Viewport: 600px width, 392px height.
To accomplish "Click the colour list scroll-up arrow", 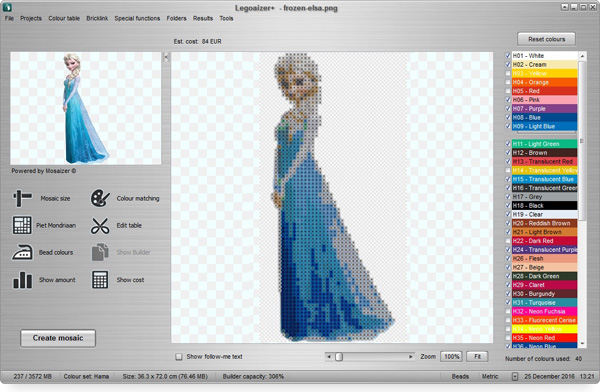I will click(x=582, y=56).
